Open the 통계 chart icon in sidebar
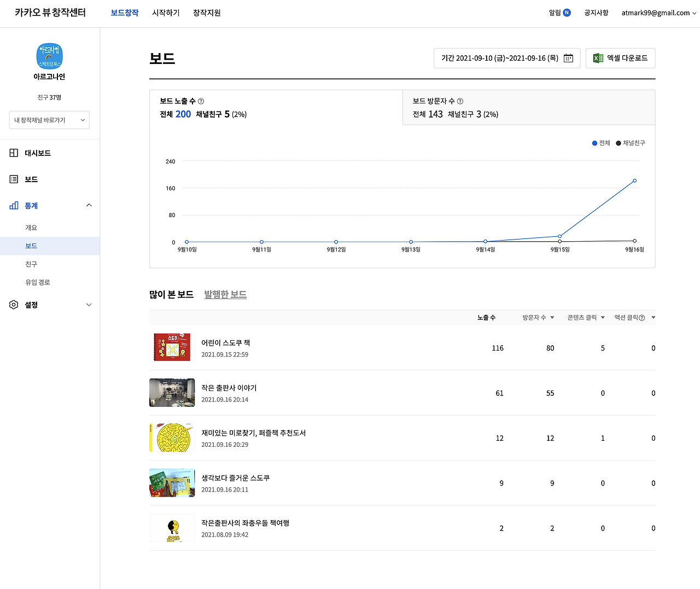This screenshot has height=589, width=700. (x=13, y=205)
